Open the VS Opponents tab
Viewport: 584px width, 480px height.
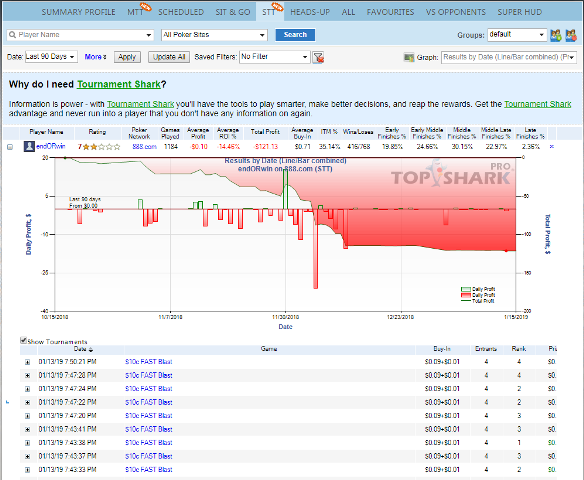[x=456, y=12]
